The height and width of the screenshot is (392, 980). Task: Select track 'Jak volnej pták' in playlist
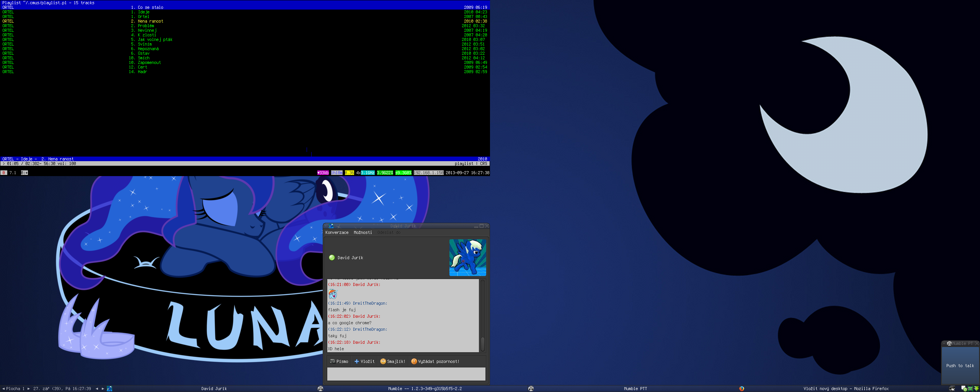[245, 39]
